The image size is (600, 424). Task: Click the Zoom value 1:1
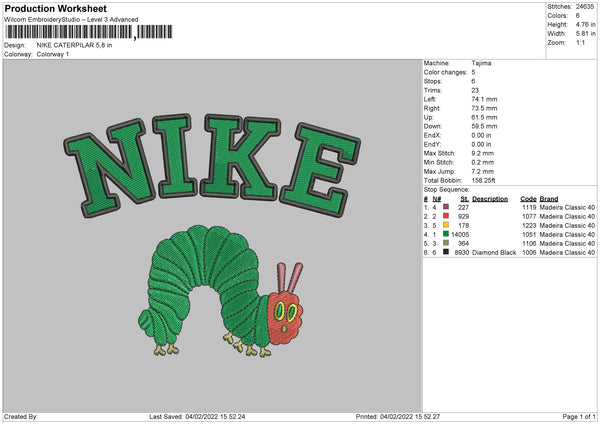pyautogui.click(x=580, y=42)
